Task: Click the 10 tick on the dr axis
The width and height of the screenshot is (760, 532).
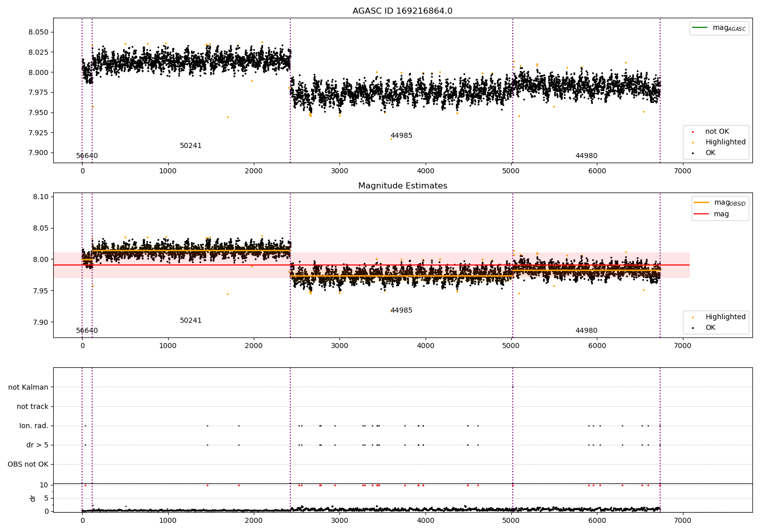Action: (45, 485)
